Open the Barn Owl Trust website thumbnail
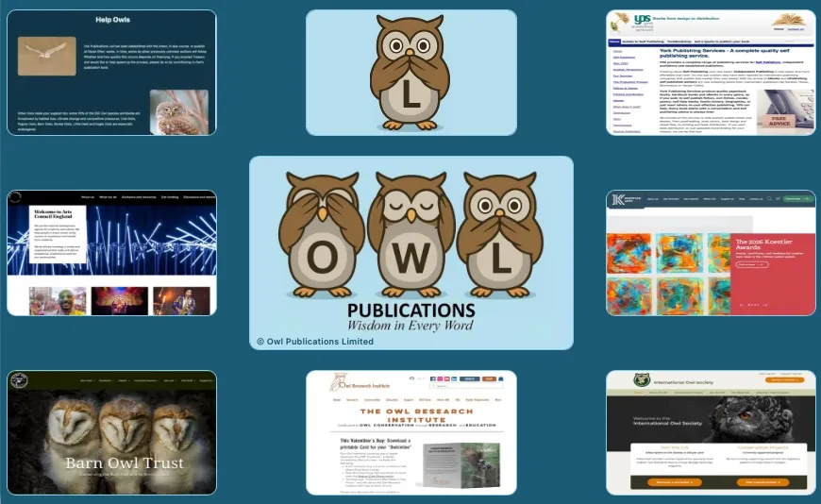 pyautogui.click(x=111, y=432)
